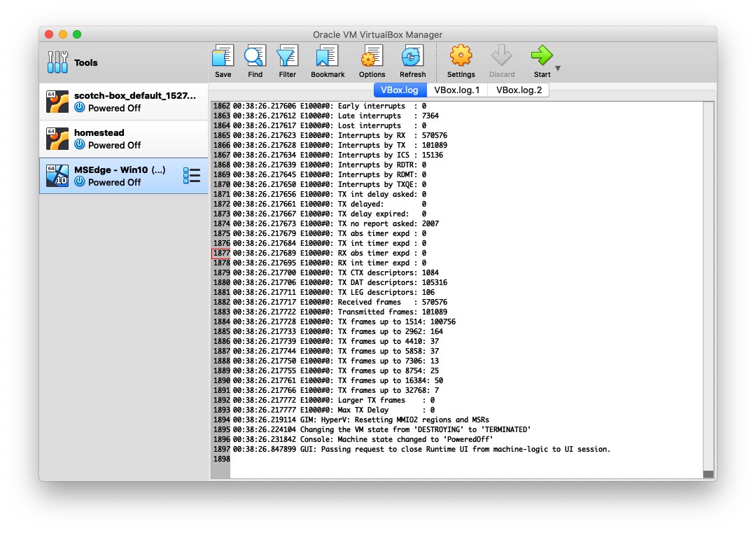The width and height of the screenshot is (756, 533).
Task: Click the Save log toolbar icon
Action: [223, 56]
